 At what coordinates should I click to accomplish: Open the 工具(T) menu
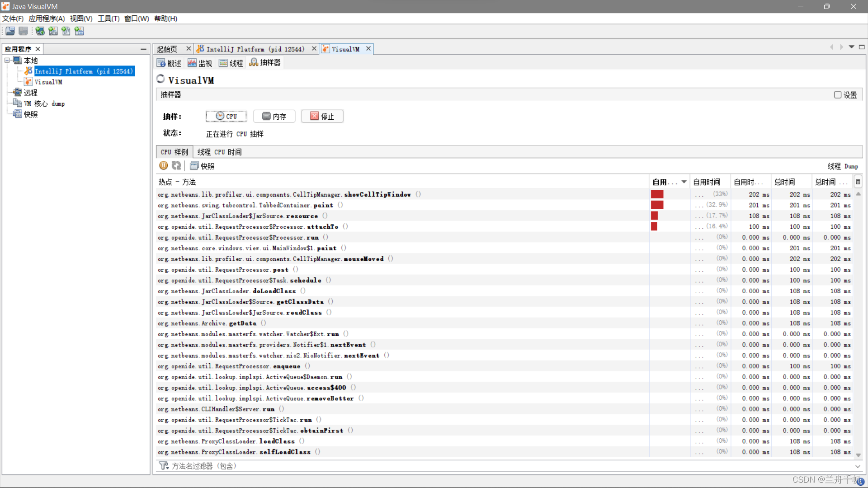tap(108, 19)
